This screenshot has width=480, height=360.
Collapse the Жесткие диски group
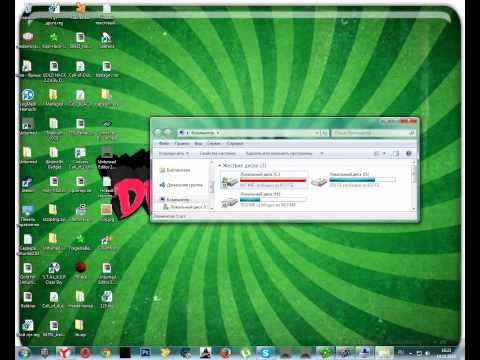(220, 165)
